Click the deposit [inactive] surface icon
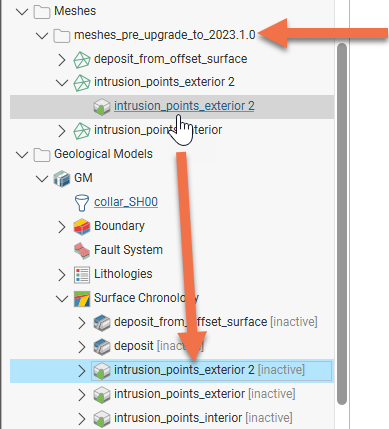The width and height of the screenshot is (389, 429). click(102, 347)
